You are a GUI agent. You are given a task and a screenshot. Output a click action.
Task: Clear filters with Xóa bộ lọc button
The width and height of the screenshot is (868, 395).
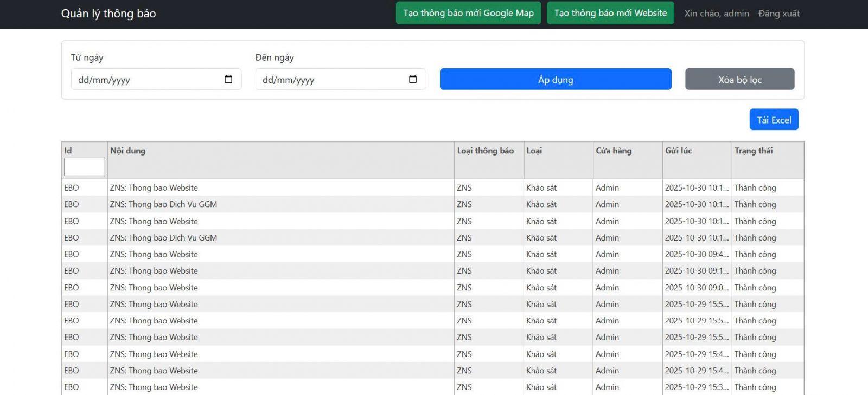(x=739, y=80)
